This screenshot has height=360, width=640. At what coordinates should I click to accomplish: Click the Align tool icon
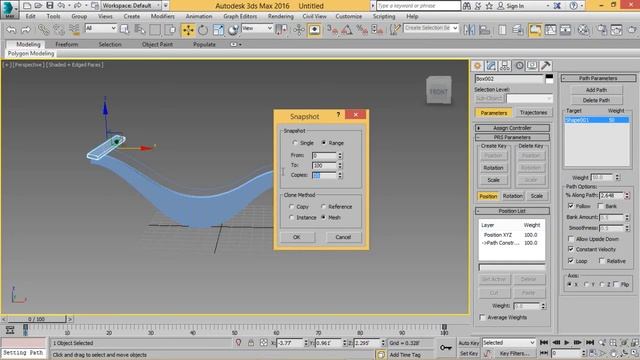coord(484,30)
